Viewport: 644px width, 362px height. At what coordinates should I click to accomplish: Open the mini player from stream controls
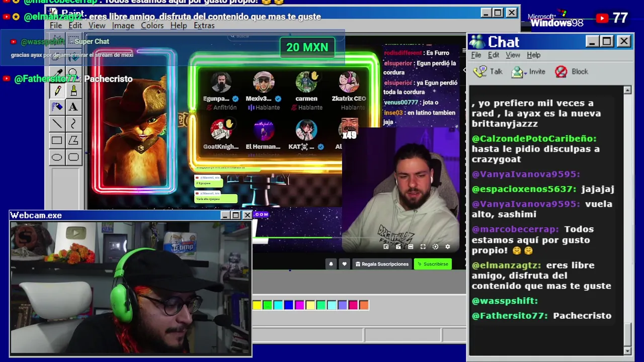(x=386, y=246)
